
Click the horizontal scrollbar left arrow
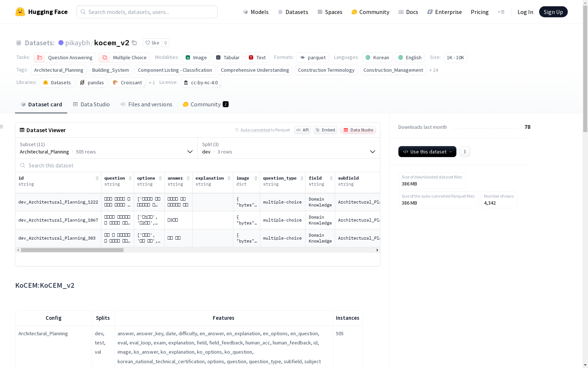click(x=18, y=250)
